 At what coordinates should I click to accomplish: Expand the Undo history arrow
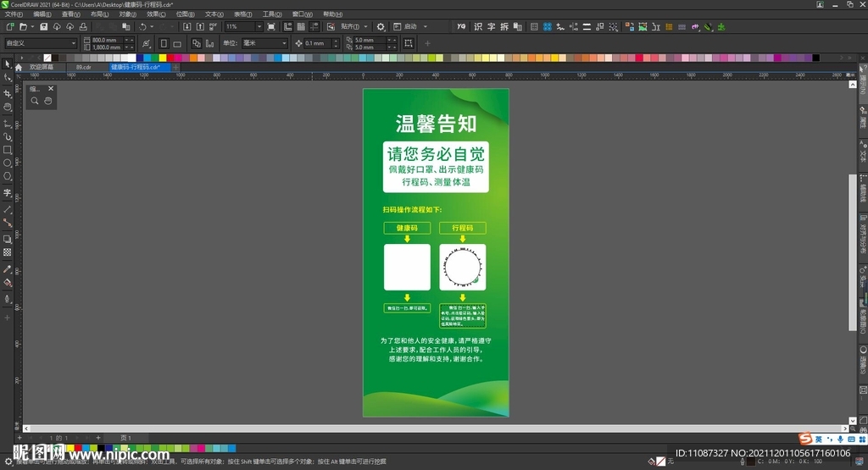(x=152, y=26)
